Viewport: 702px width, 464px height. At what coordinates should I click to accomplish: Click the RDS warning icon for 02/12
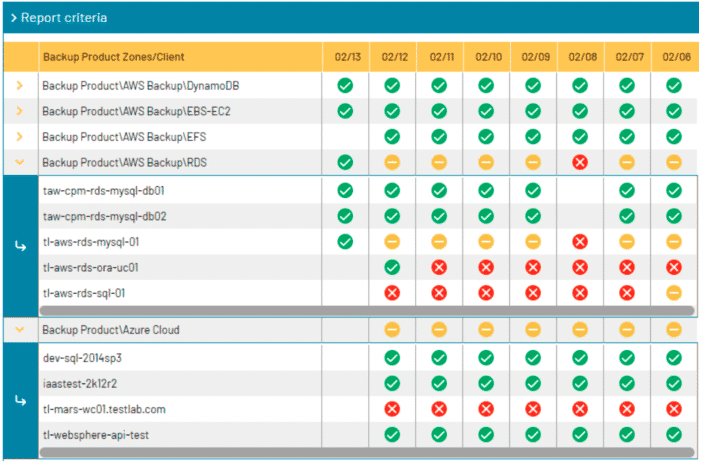pyautogui.click(x=392, y=162)
